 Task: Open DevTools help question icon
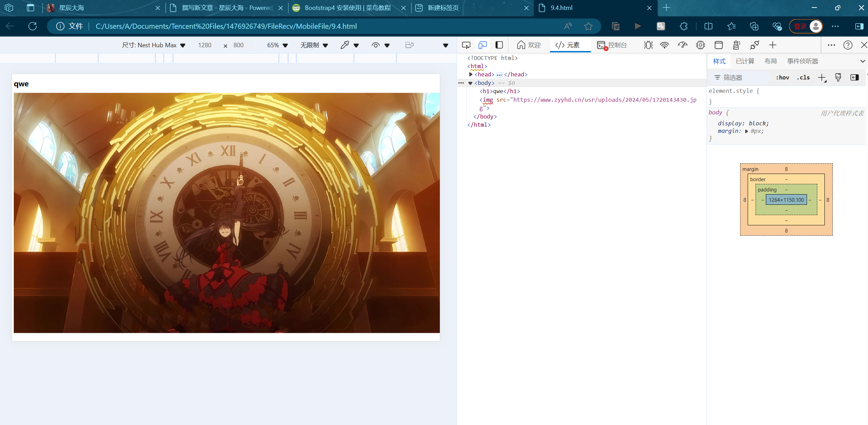click(848, 45)
